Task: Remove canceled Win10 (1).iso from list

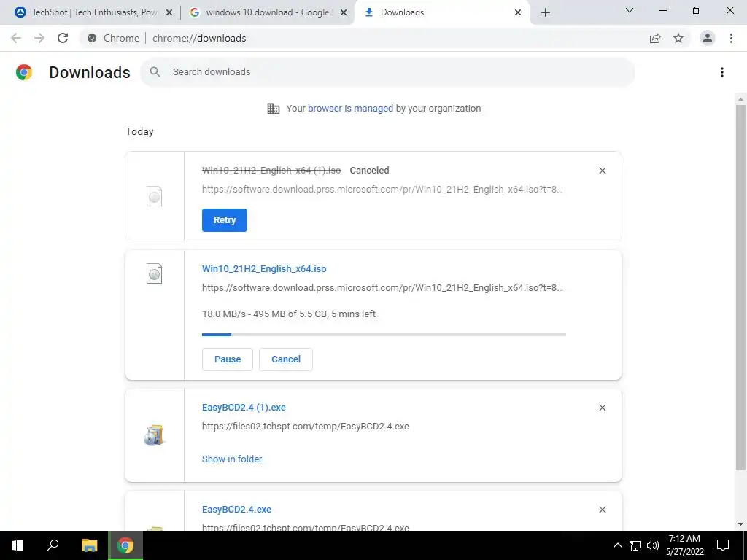Action: (602, 171)
